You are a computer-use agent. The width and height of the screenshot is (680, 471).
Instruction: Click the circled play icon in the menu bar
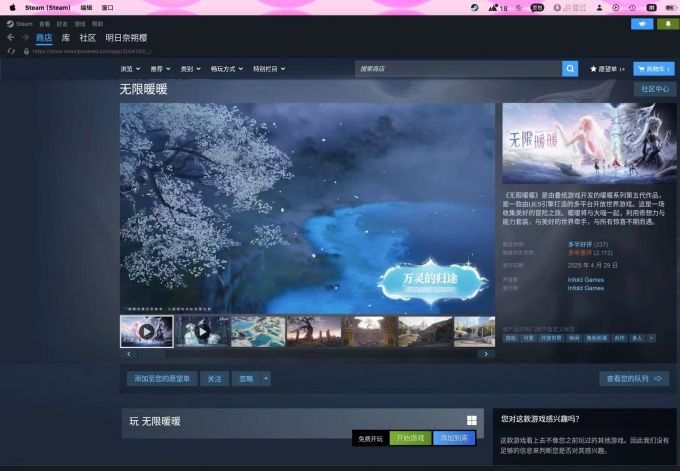pyautogui.click(x=615, y=7)
